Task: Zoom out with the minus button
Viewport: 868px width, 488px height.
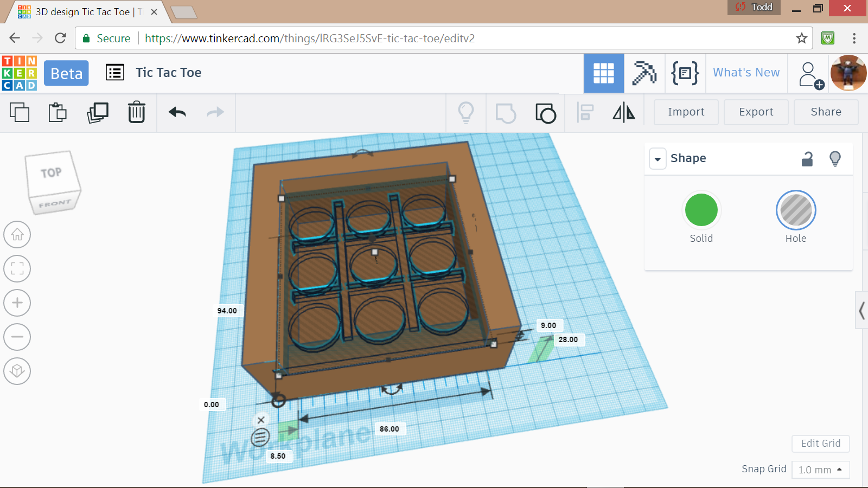Action: click(x=17, y=337)
